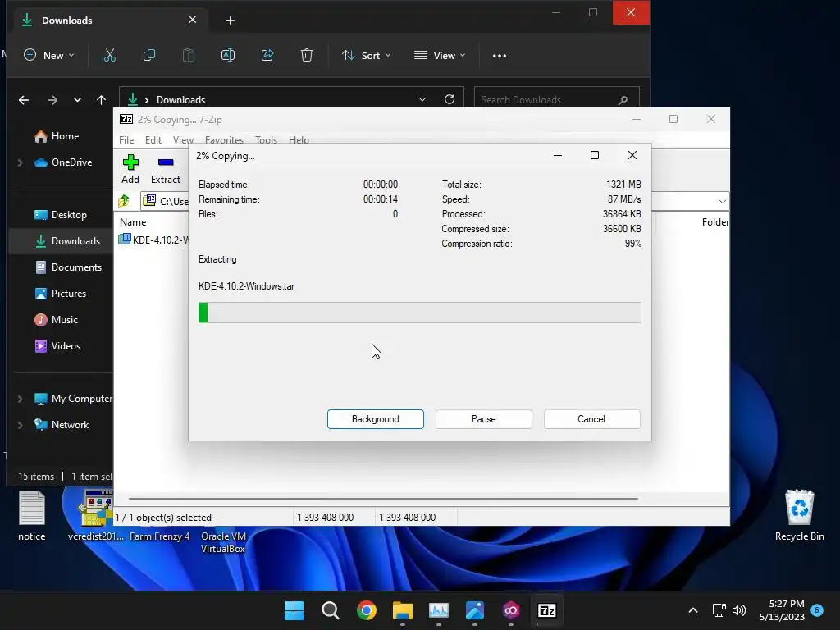Open File Explorer from the taskbar
The height and width of the screenshot is (630, 840).
click(402, 610)
